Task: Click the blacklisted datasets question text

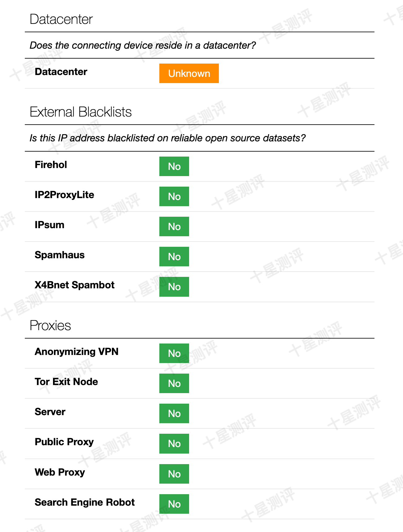Action: tap(167, 138)
